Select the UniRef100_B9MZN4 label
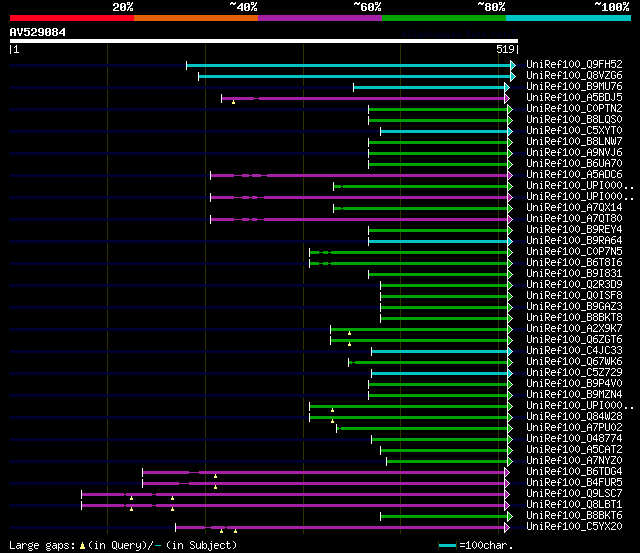Screen dimensions: 640x553 pyautogui.click(x=574, y=395)
